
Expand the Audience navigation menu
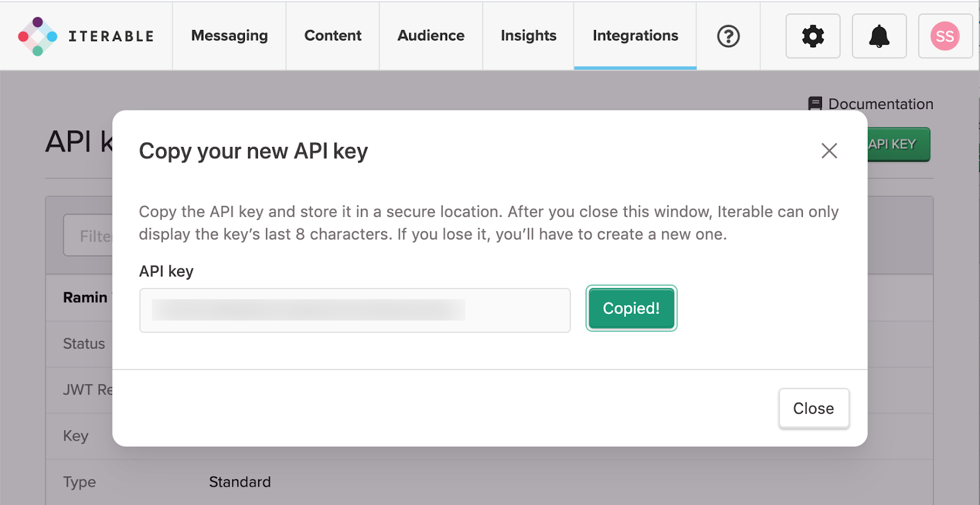(x=431, y=36)
